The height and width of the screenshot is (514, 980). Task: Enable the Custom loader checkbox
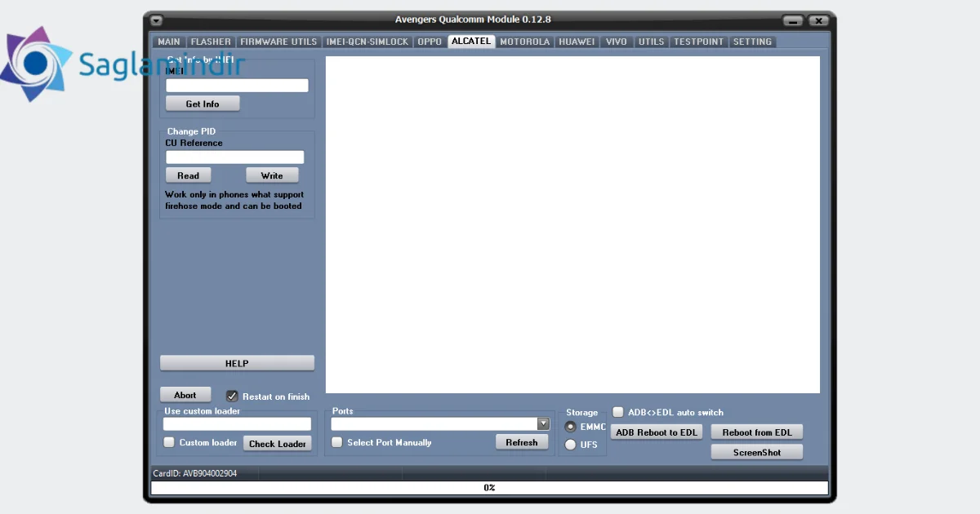coord(169,442)
